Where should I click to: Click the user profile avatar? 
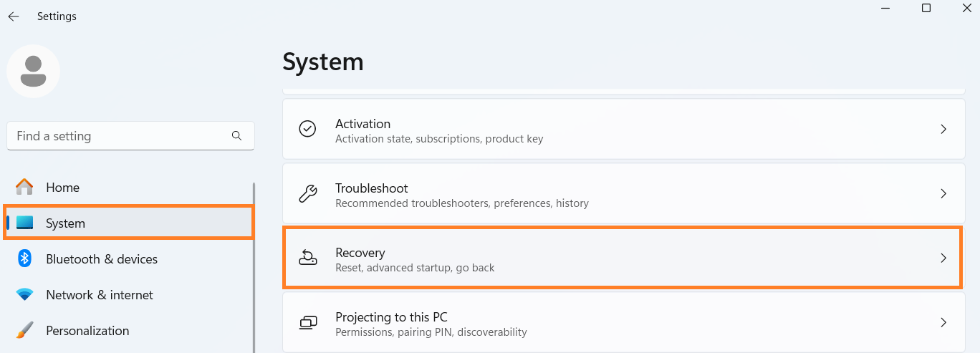coord(33,71)
